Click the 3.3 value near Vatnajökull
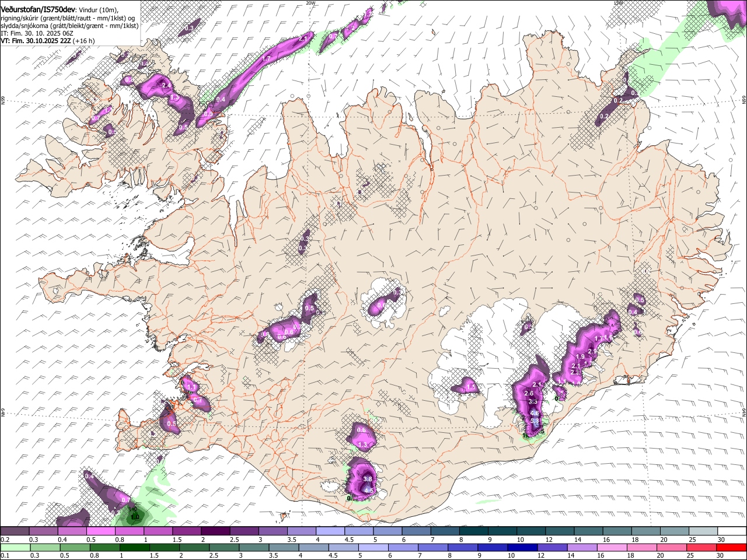Viewport: 747px width, 560px height. [532, 402]
